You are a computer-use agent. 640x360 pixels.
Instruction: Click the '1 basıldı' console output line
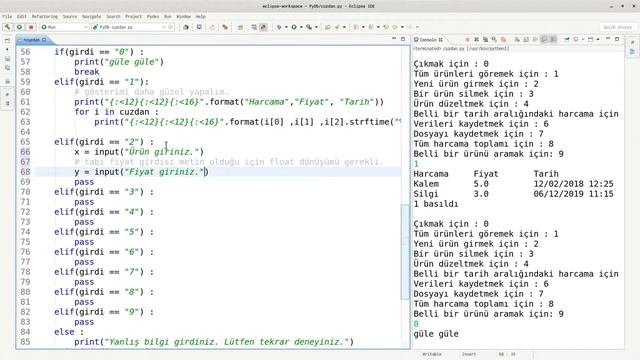pyautogui.click(x=436, y=204)
